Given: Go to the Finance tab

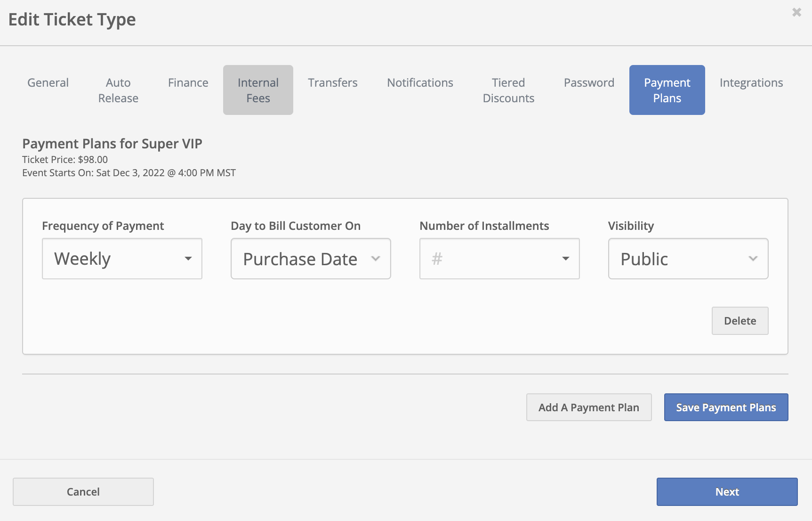Looking at the screenshot, I should [188, 82].
